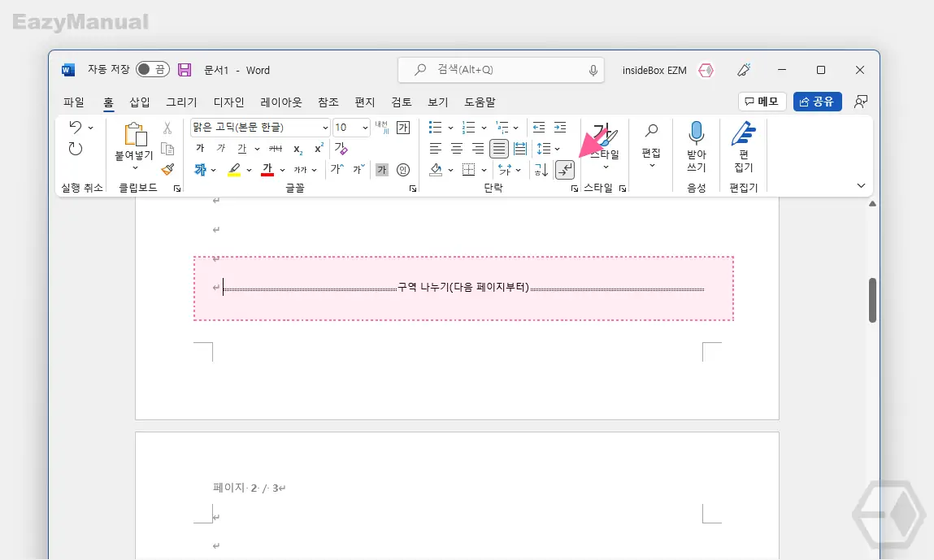Open the highlight color dropdown arrow
934x560 pixels.
(249, 170)
